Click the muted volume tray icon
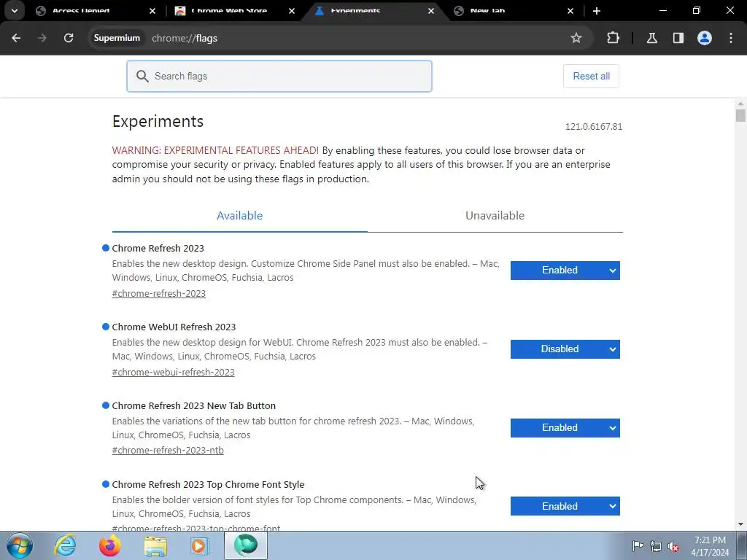This screenshot has height=560, width=747. pyautogui.click(x=673, y=546)
